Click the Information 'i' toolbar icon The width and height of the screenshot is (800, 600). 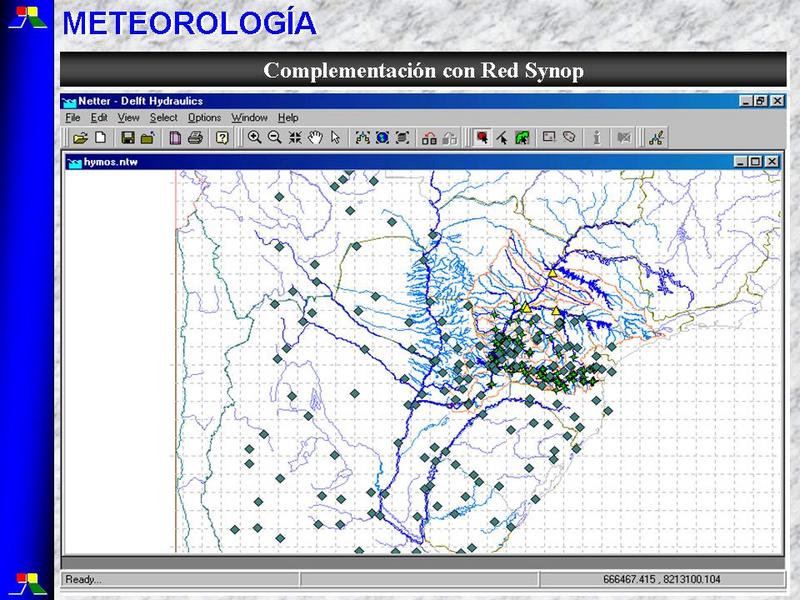[597, 138]
